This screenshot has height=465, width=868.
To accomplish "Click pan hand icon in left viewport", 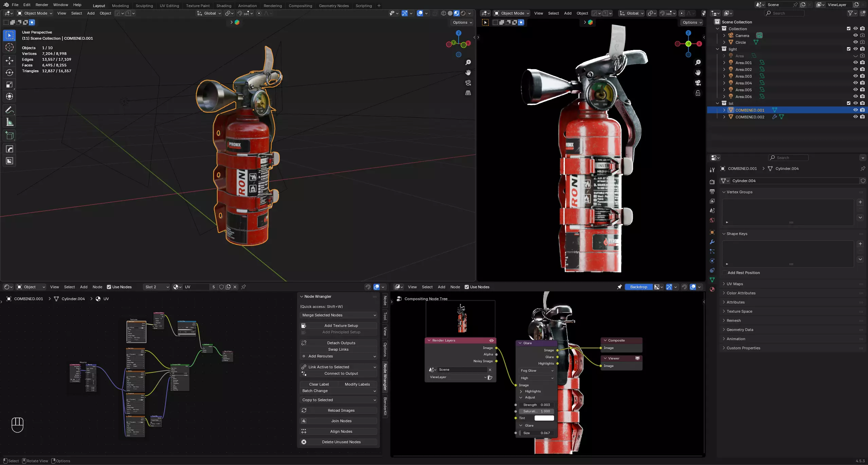I will 468,73.
